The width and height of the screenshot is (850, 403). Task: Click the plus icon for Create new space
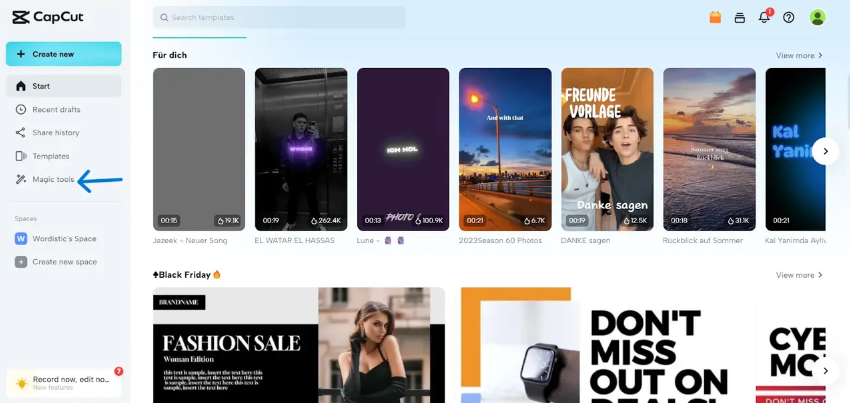21,262
